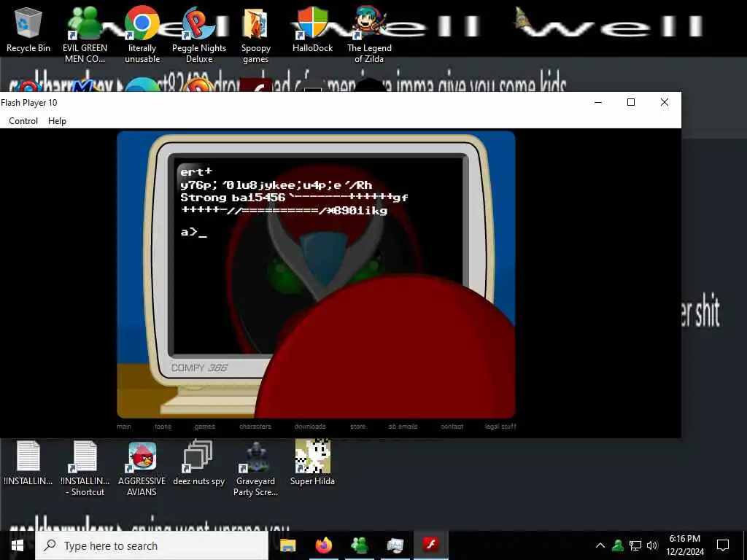Click the characters navigation link
Screen dimensions: 747x560
[255, 426]
